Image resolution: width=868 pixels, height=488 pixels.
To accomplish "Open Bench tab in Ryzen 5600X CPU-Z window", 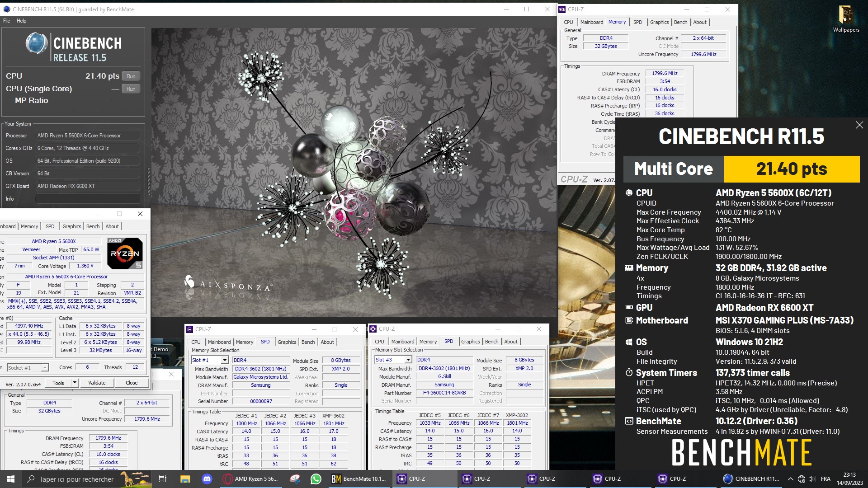I will tap(93, 226).
